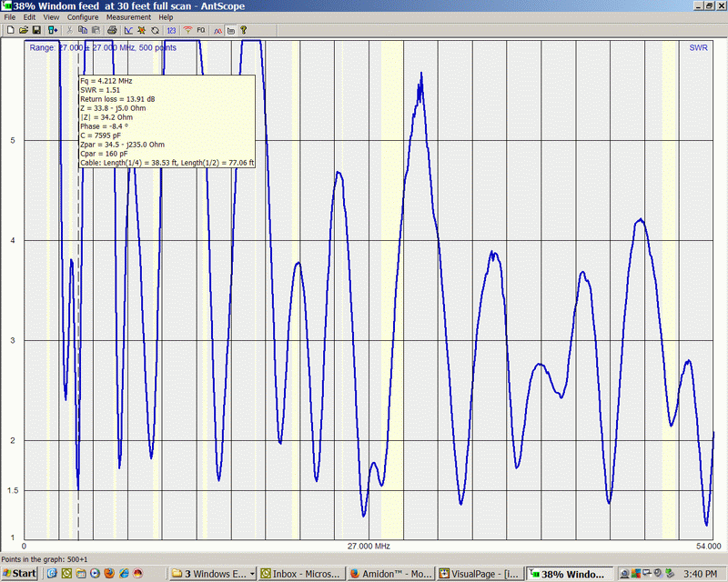Viewport: 728px width, 582px height.
Task: Click the 38% Windom AntScope taskbar button
Action: [571, 574]
